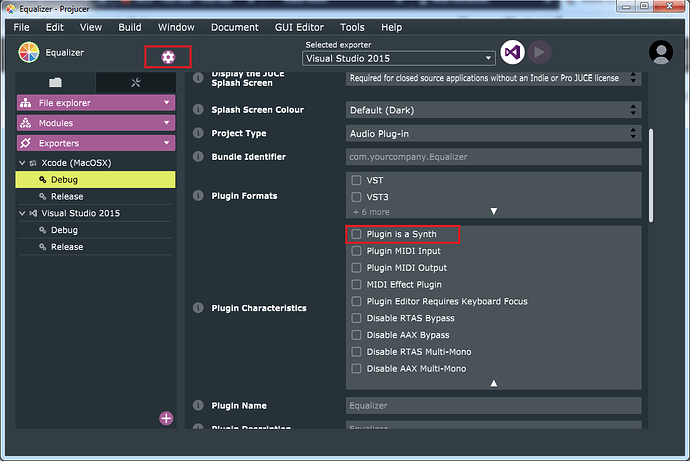Open the Help menu

[x=392, y=27]
